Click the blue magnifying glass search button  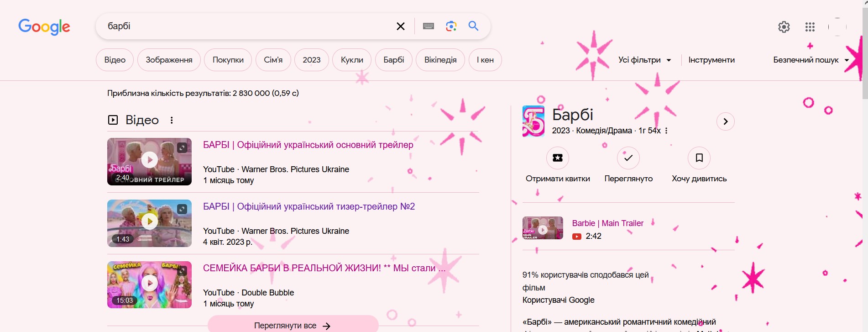(x=473, y=26)
